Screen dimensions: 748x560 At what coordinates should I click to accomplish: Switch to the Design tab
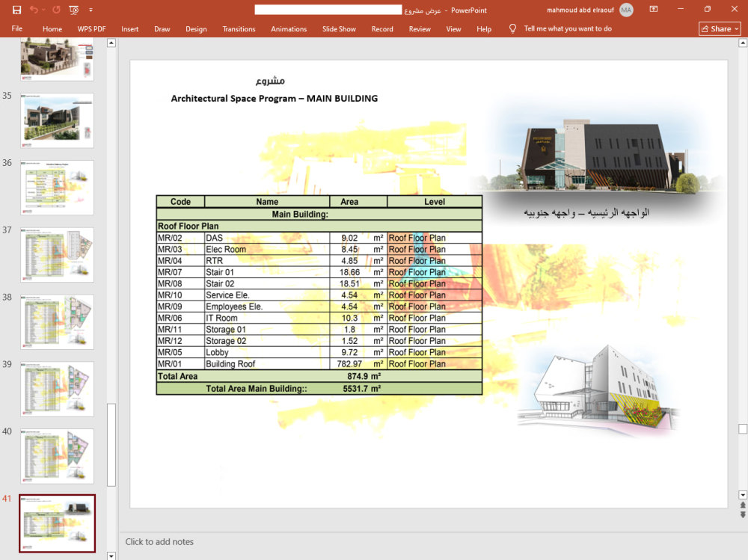(x=196, y=28)
